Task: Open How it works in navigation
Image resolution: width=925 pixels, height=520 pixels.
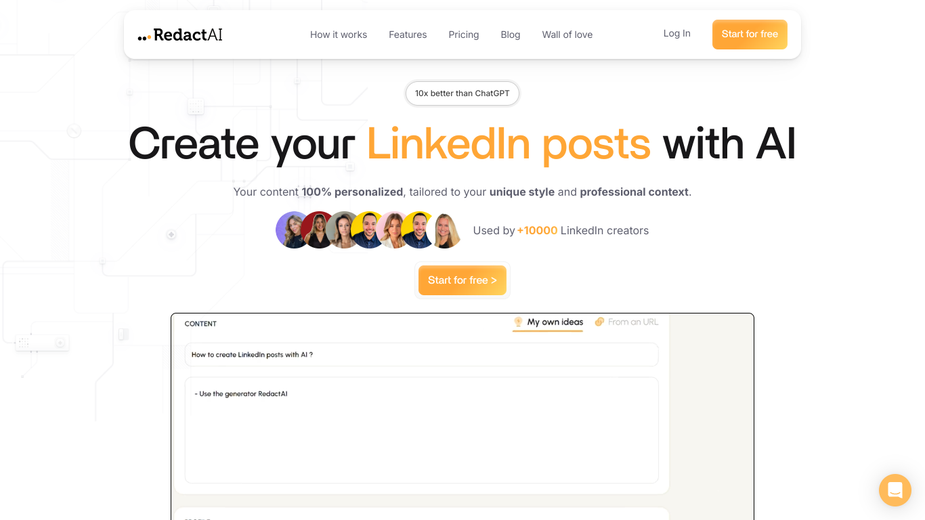Action: 339,35
